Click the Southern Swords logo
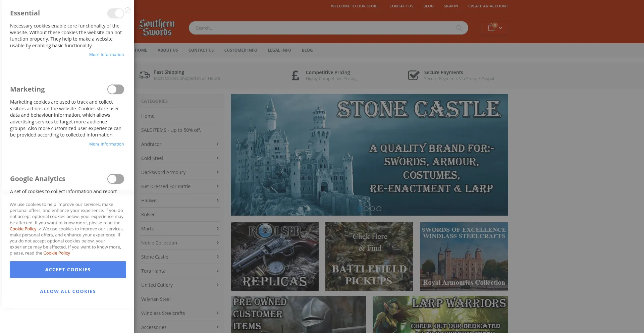The width and height of the screenshot is (644, 333). click(157, 27)
